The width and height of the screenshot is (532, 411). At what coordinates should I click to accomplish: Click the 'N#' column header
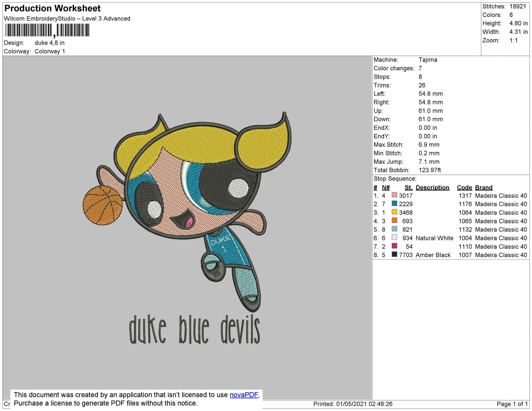click(x=385, y=188)
